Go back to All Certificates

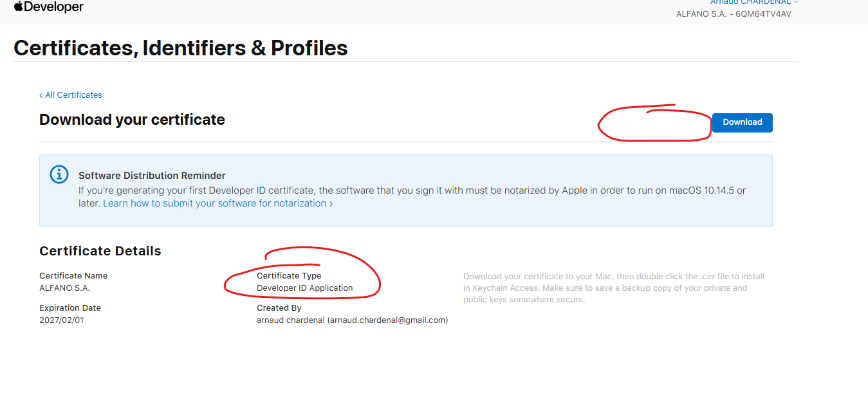(x=71, y=95)
